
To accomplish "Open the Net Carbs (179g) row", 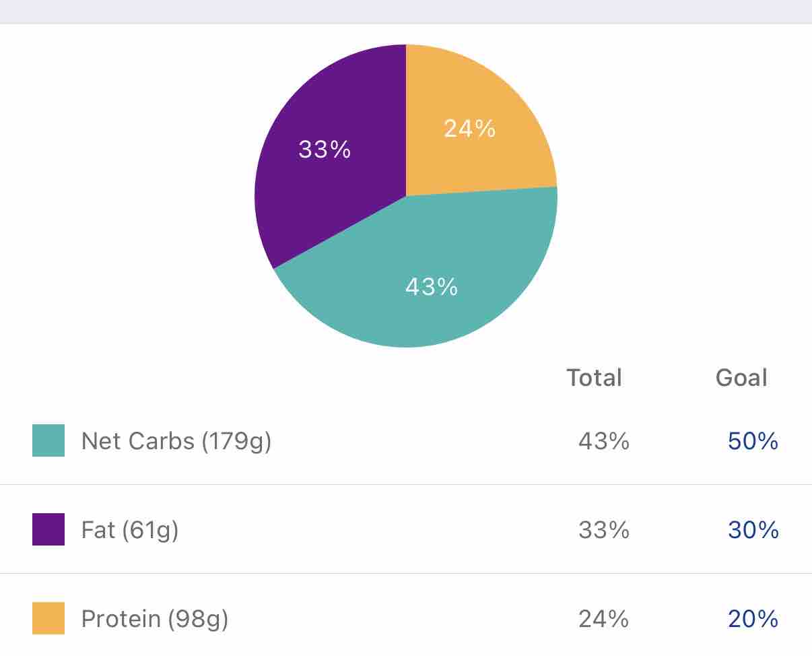I will click(x=406, y=440).
